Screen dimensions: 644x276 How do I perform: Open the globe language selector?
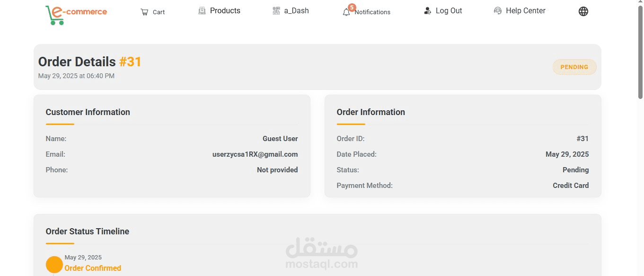[x=583, y=11]
